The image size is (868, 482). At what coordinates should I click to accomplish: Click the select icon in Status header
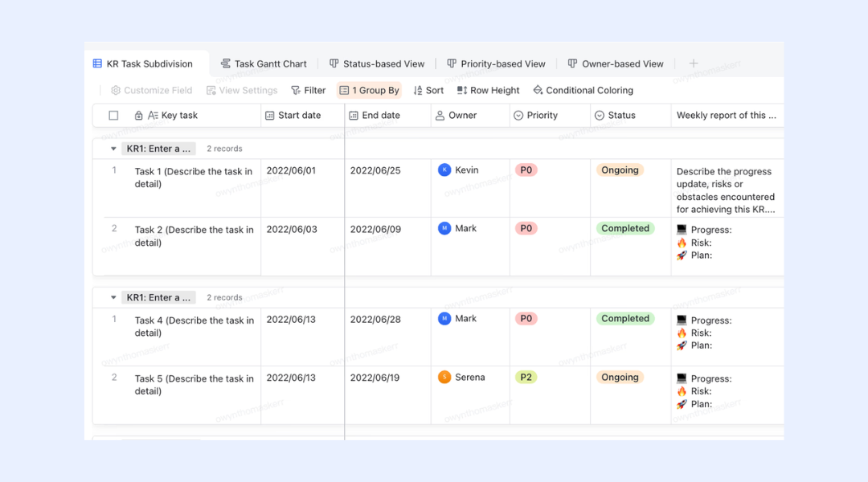599,115
